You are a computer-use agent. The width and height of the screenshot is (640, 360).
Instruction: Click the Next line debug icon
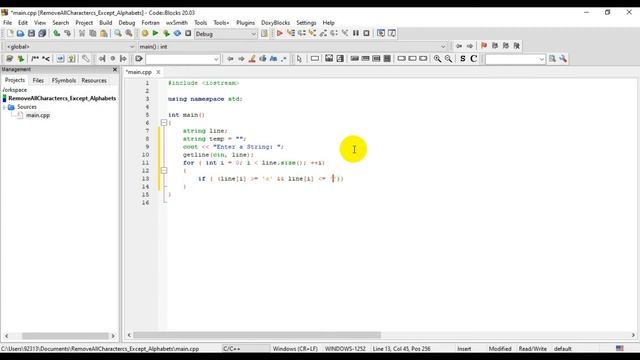pos(302,33)
